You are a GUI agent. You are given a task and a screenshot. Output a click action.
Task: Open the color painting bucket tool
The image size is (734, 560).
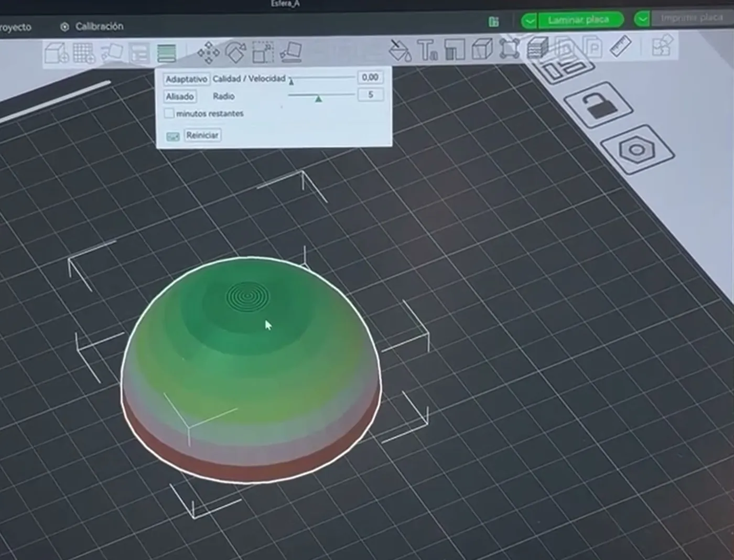pos(400,50)
